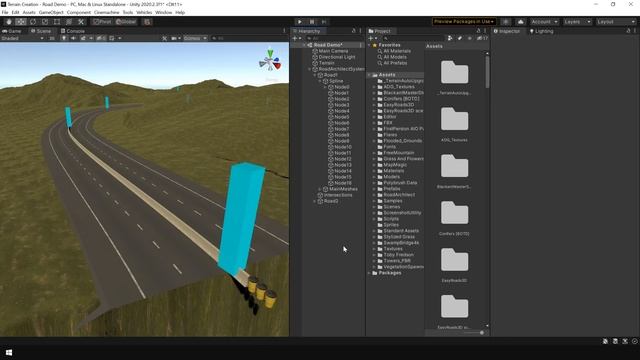Image resolution: width=640 pixels, height=360 pixels.
Task: Open the Cinemachine menu
Action: [107, 13]
